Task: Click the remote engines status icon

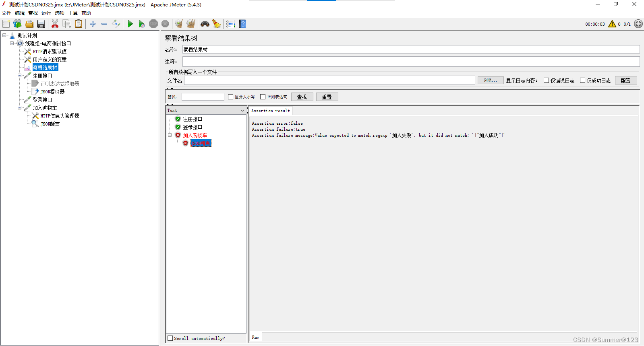Action: (638, 24)
